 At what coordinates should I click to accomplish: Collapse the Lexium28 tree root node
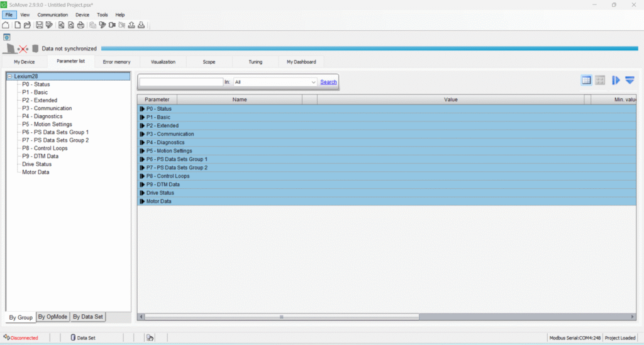(x=10, y=76)
